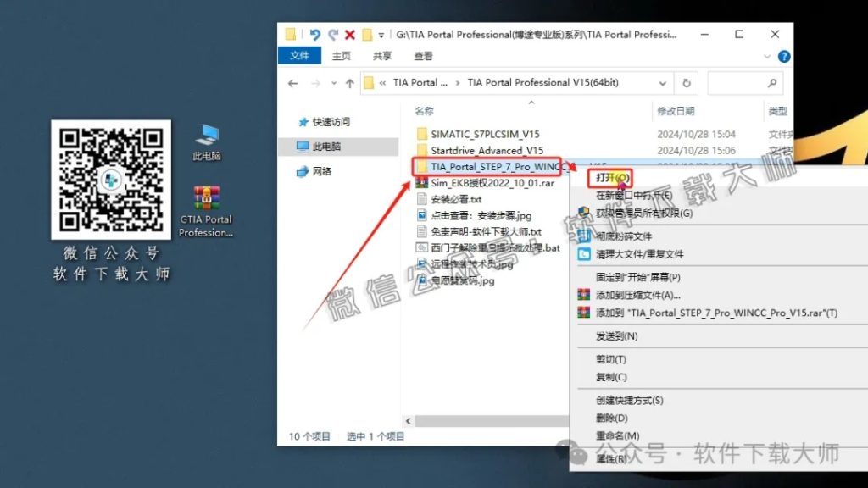Click the redo icon on the quick access toolbar
This screenshot has width=868, height=488.
[x=332, y=36]
